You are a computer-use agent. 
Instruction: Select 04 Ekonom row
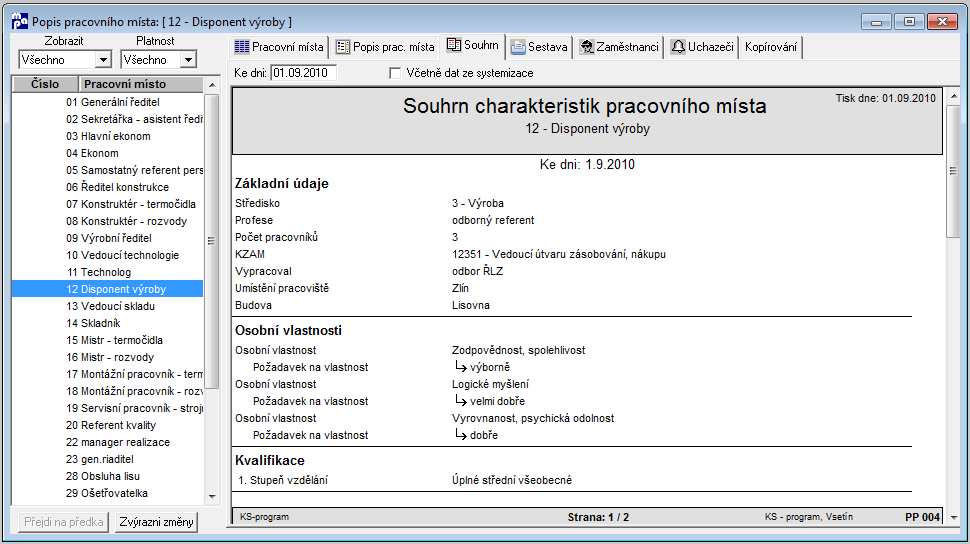[x=108, y=153]
